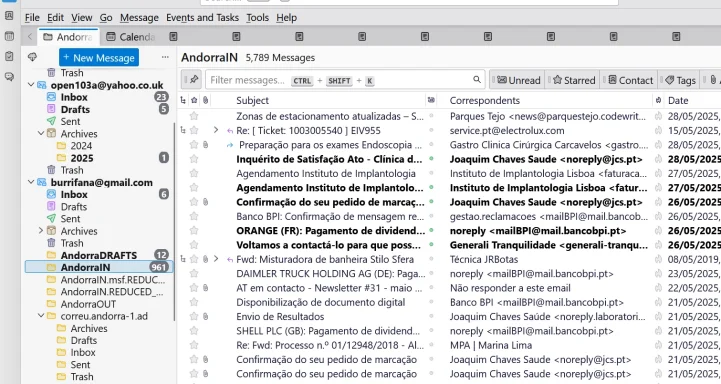Select the yahoo Drafts folder
This screenshot has width=721, height=384.
tap(98, 109)
